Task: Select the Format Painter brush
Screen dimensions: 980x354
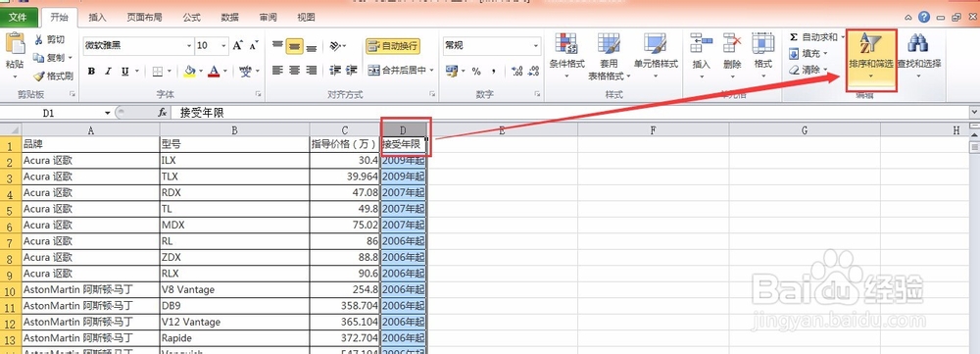Action: click(x=39, y=76)
